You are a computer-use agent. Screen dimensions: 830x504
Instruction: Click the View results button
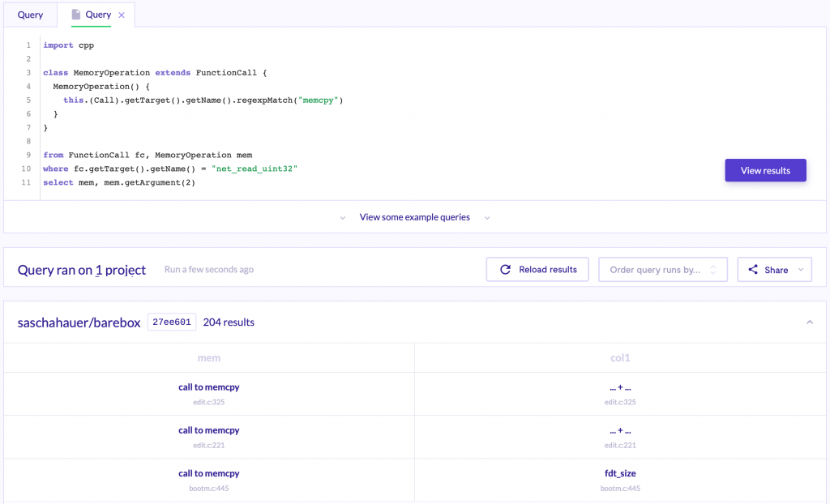765,170
